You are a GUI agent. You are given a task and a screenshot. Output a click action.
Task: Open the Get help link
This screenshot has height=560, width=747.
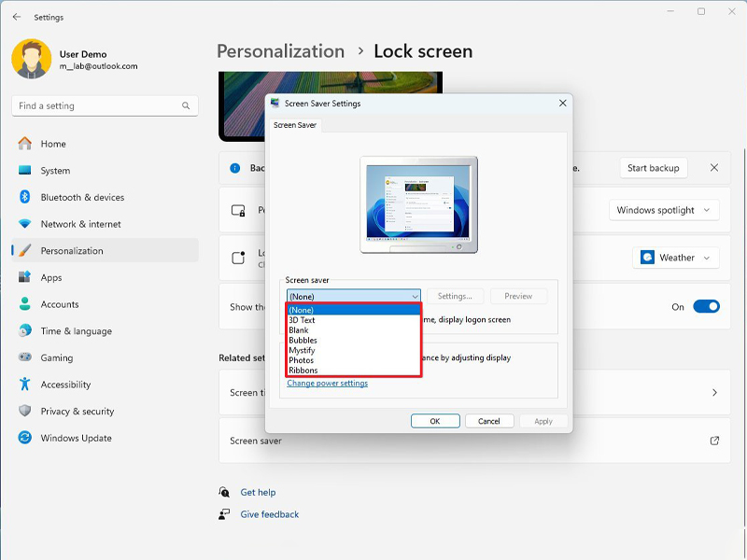point(258,492)
